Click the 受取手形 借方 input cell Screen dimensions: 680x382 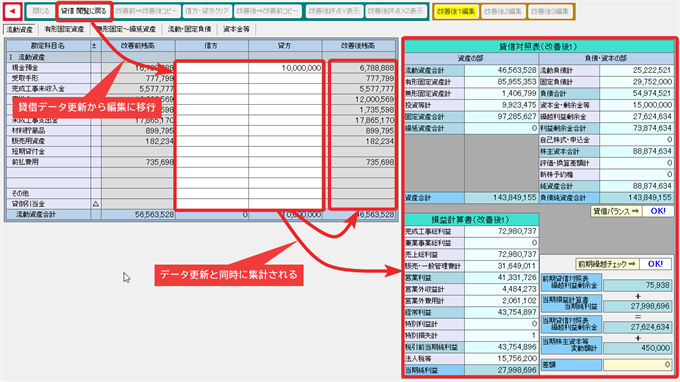point(212,78)
